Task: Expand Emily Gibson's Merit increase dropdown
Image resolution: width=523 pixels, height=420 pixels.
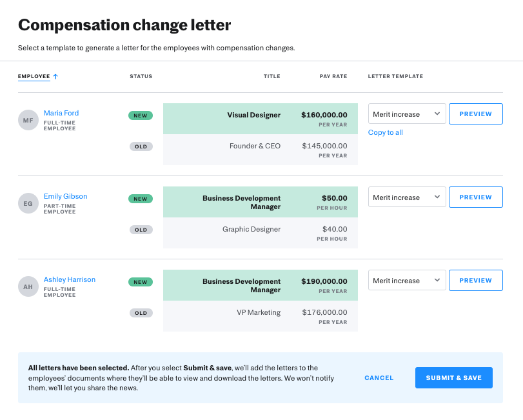Action: tap(406, 197)
